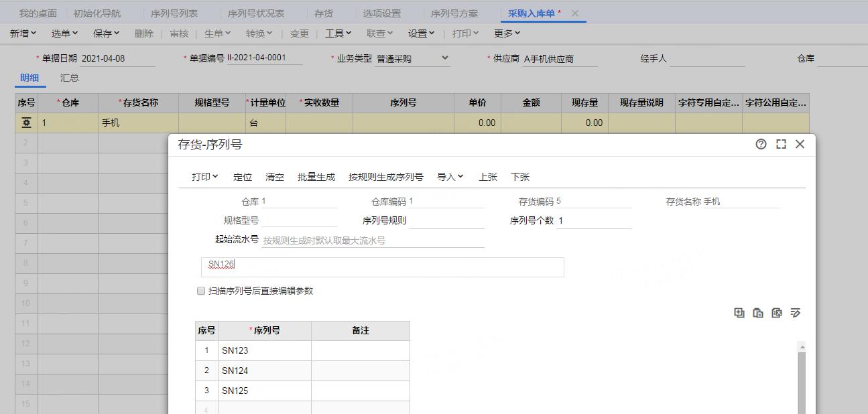This screenshot has width=868, height=414.
Task: Click the 批量生成 button
Action: click(316, 177)
